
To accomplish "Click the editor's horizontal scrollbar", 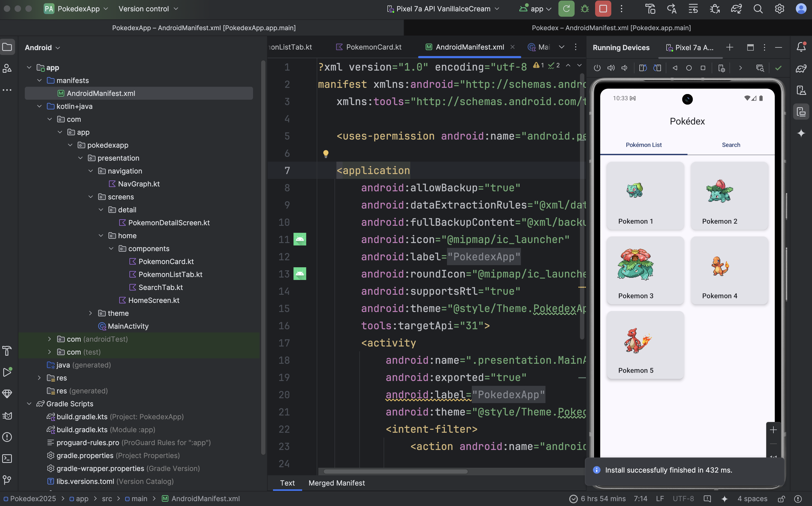I will click(395, 471).
